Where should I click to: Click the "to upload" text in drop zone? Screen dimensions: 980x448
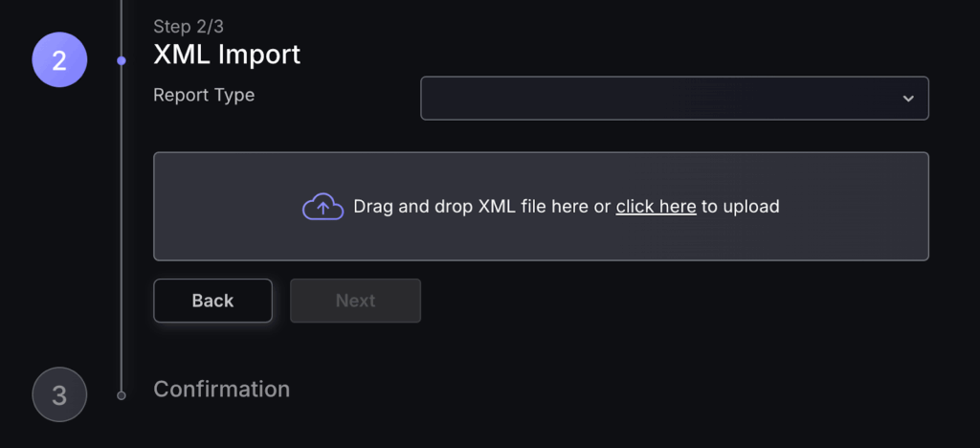coord(740,206)
